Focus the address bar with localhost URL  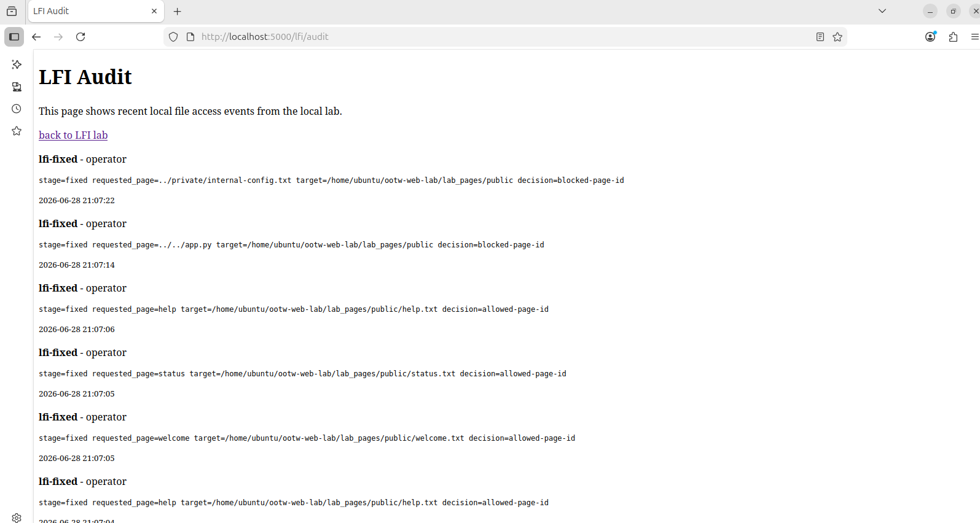click(504, 37)
